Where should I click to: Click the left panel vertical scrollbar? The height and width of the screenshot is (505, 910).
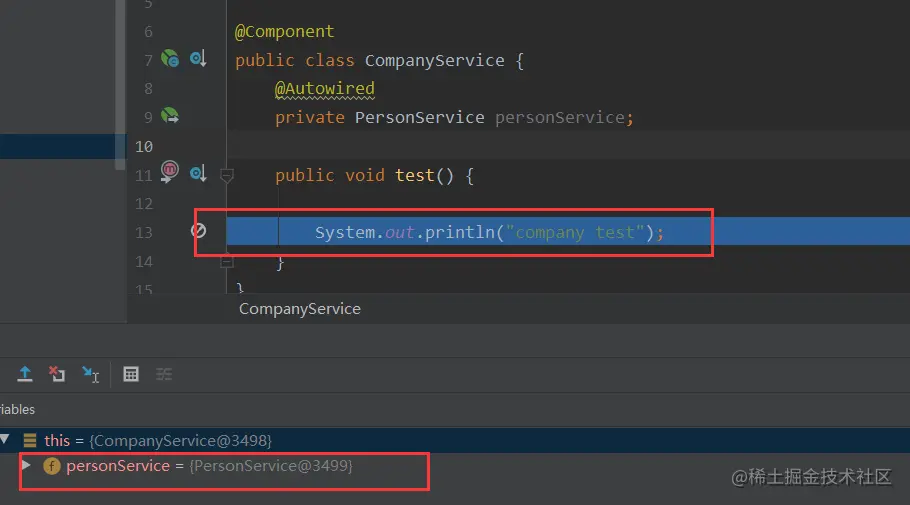coord(120,85)
